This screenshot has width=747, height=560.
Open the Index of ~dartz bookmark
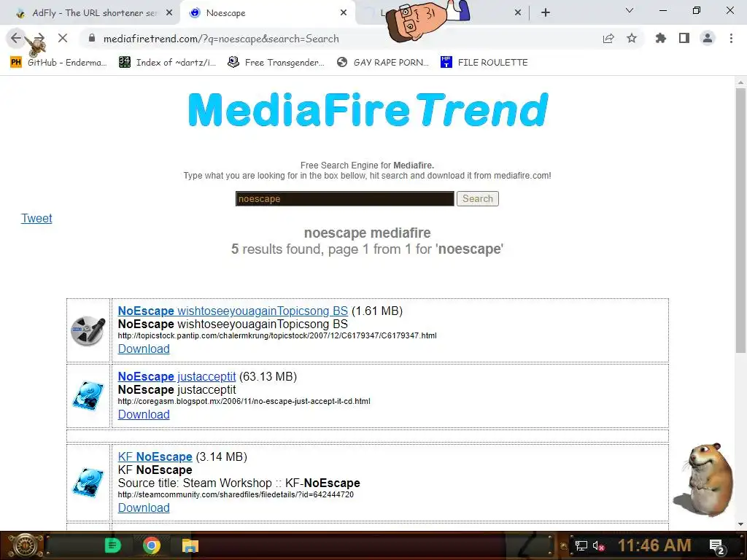tap(168, 63)
